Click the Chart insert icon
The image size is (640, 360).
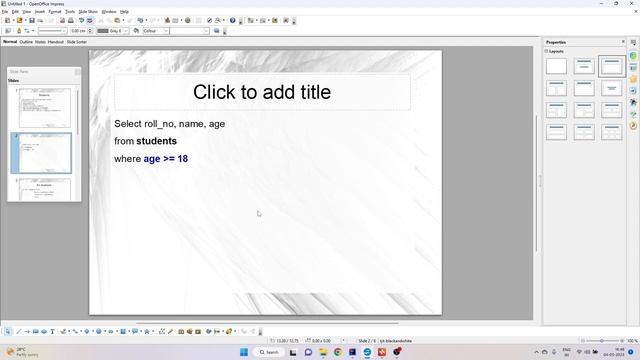coord(167,20)
